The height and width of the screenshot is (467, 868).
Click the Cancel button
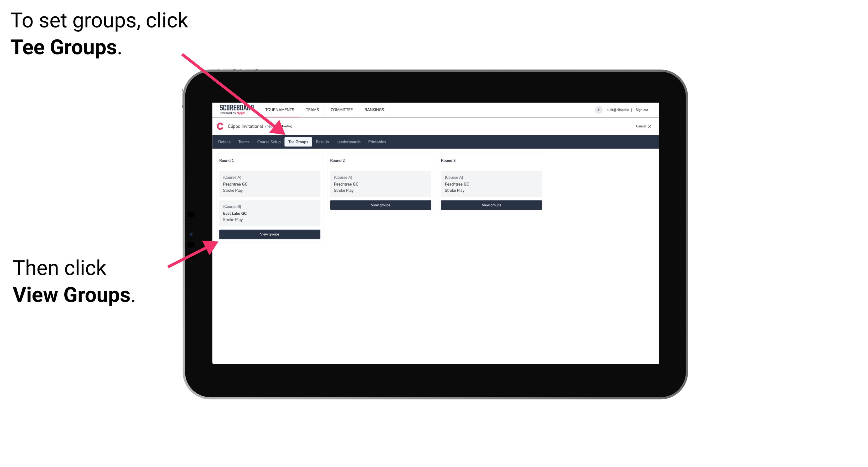pos(643,126)
